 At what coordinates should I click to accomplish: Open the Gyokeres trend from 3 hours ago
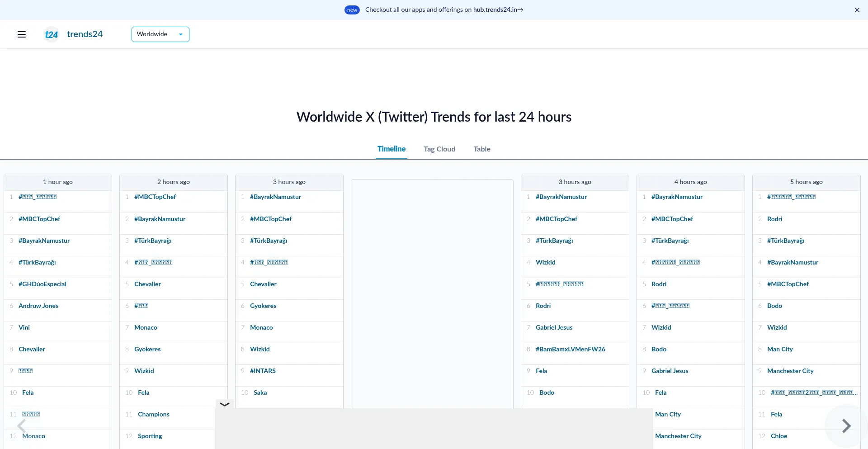click(x=263, y=306)
